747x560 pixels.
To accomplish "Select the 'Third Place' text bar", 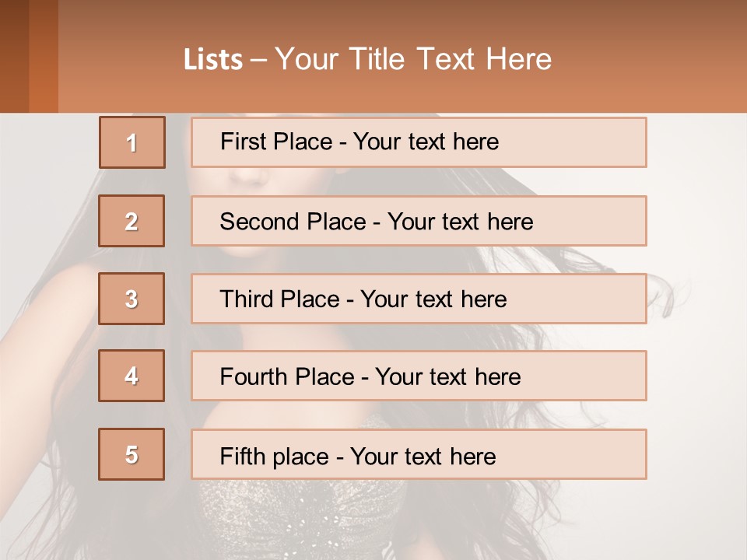I will [419, 299].
